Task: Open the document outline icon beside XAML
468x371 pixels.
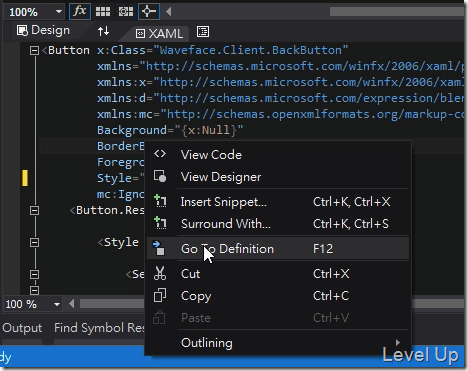Action: tap(203, 32)
